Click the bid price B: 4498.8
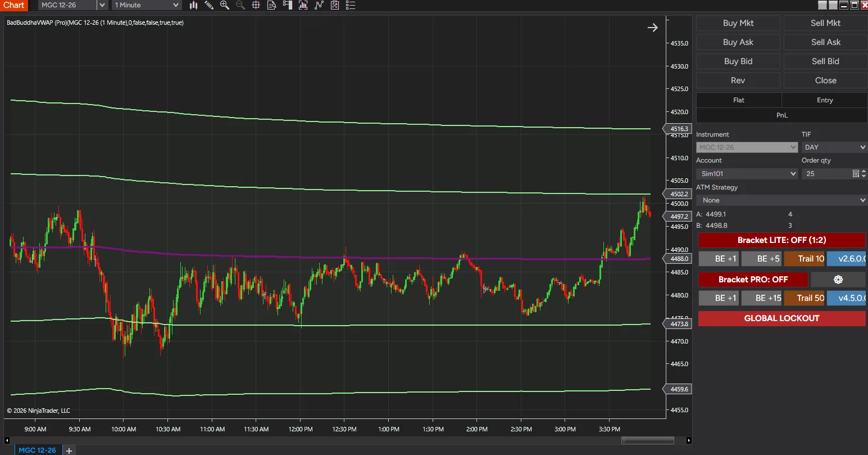The height and width of the screenshot is (455, 868). (712, 226)
